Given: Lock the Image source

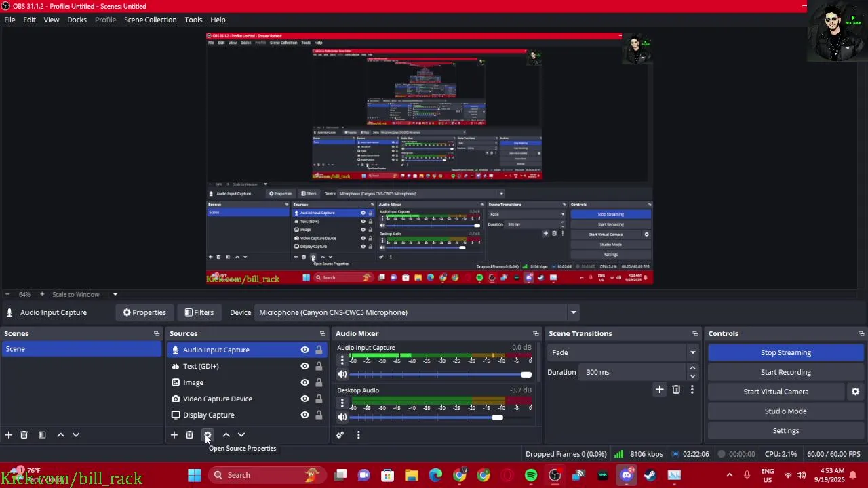Looking at the screenshot, I should pyautogui.click(x=319, y=382).
